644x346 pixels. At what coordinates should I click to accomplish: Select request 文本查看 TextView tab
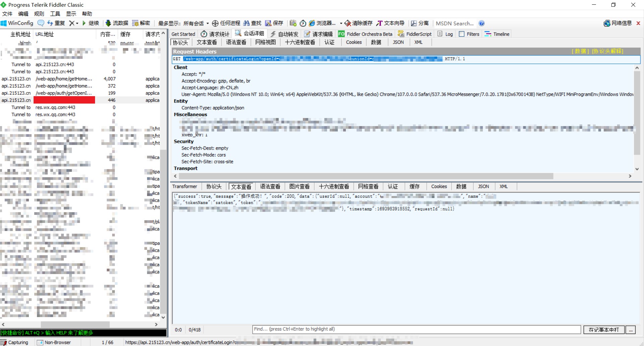tap(206, 42)
